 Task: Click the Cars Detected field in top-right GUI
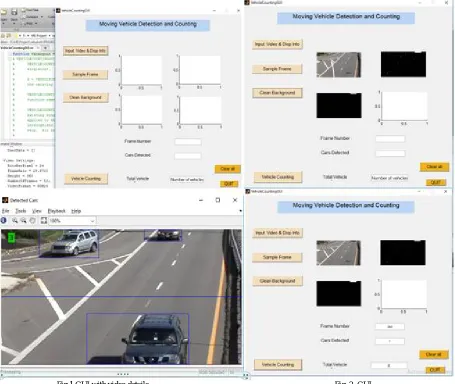(390, 153)
